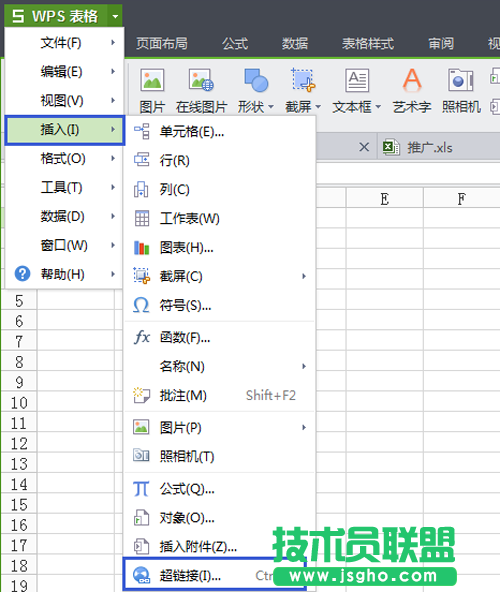Expand the 图片(P) submenu arrow
This screenshot has height=592, width=500.
point(304,427)
